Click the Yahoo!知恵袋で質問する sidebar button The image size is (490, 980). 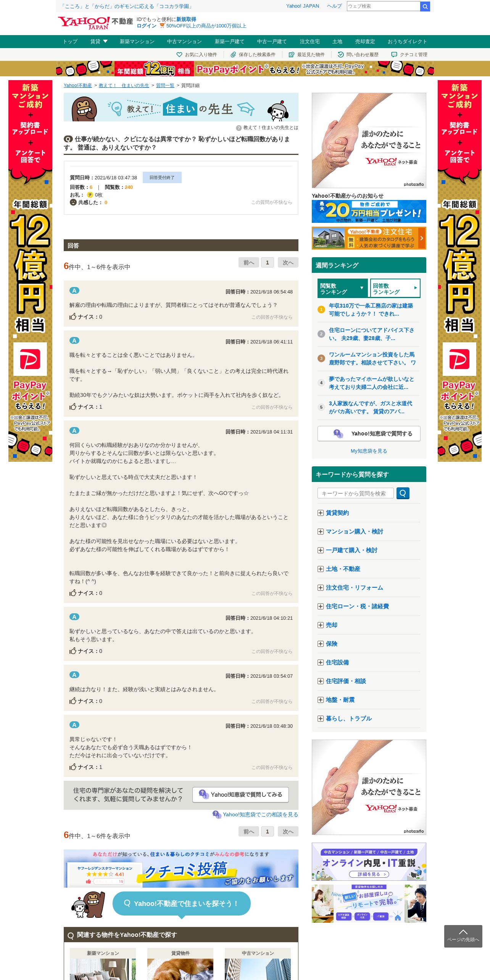click(x=369, y=434)
